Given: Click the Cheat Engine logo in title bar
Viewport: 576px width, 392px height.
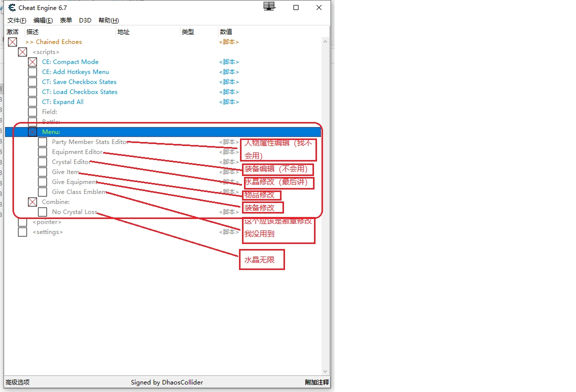Looking at the screenshot, I should coord(12,7).
